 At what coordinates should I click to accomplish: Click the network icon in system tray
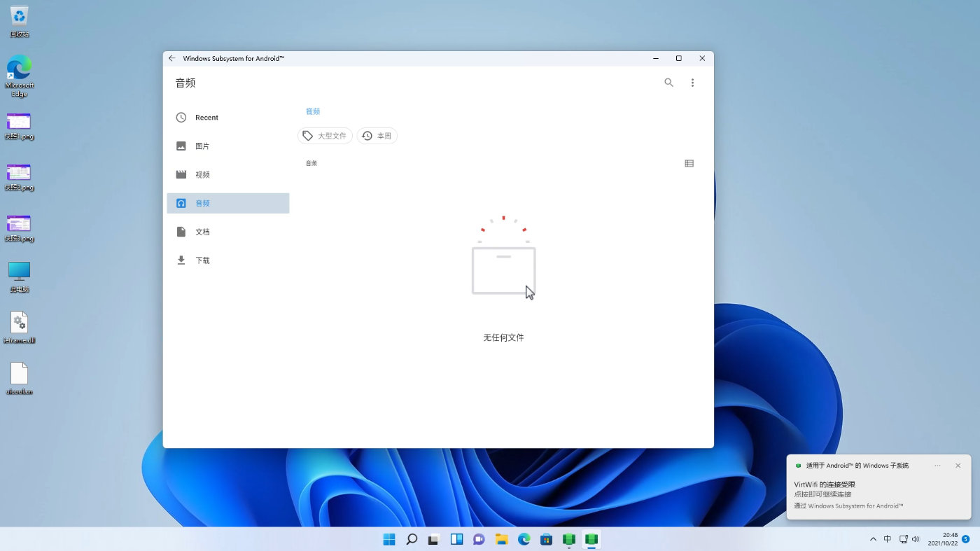[x=903, y=539]
